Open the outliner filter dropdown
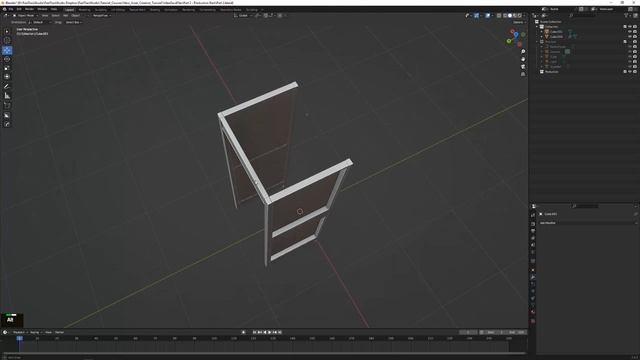This screenshot has height=360, width=640. tap(627, 16)
